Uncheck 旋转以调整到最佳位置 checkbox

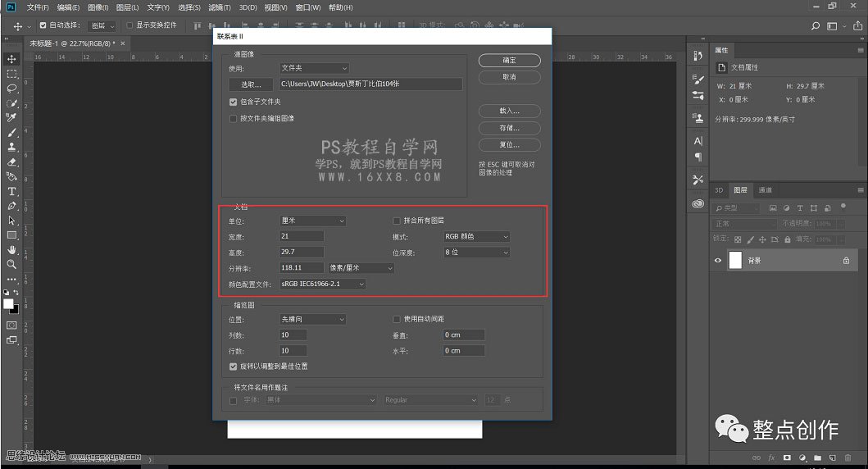pos(233,367)
